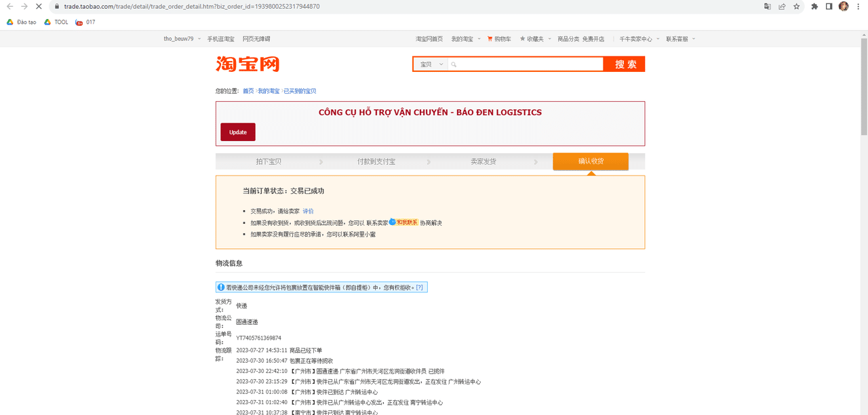Bookmark this page with the star icon
The image size is (868, 415).
point(796,6)
